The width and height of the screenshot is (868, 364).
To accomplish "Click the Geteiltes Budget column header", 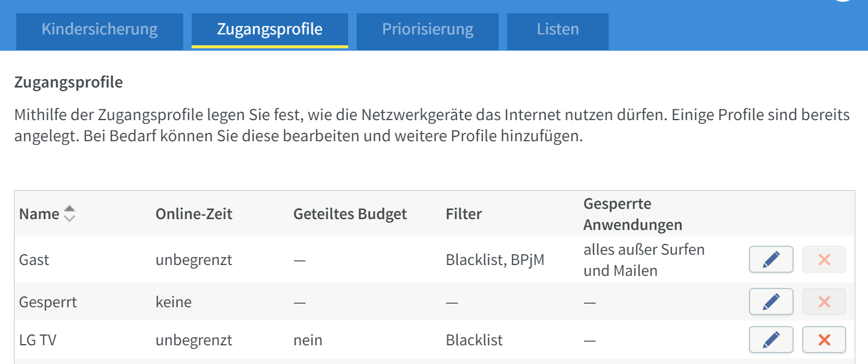I will click(x=350, y=214).
